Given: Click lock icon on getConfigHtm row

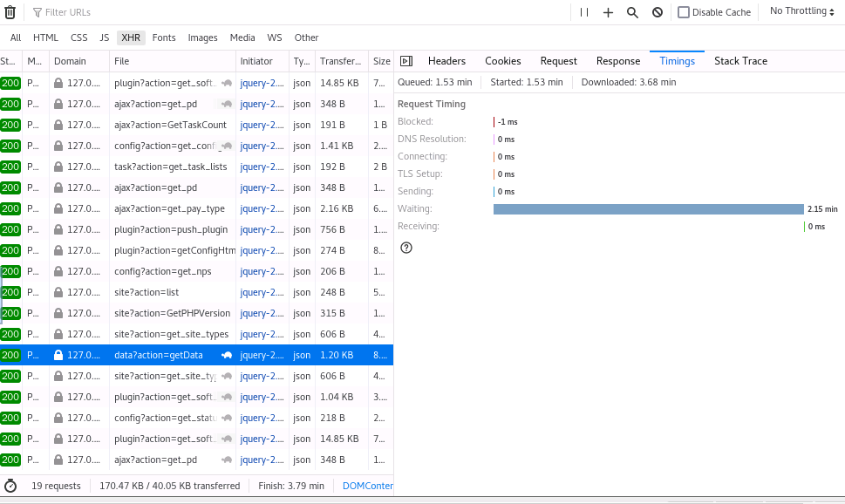Looking at the screenshot, I should pos(58,250).
